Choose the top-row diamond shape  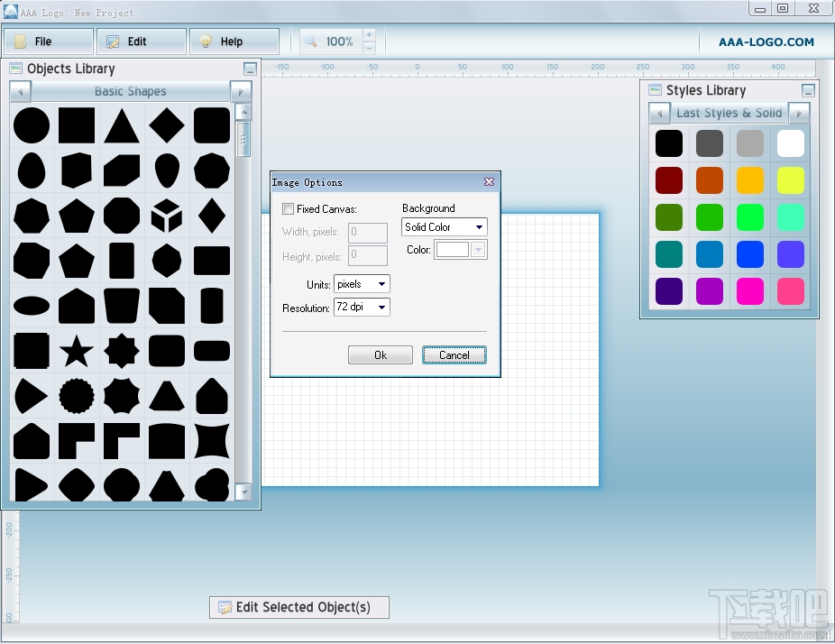tap(167, 125)
